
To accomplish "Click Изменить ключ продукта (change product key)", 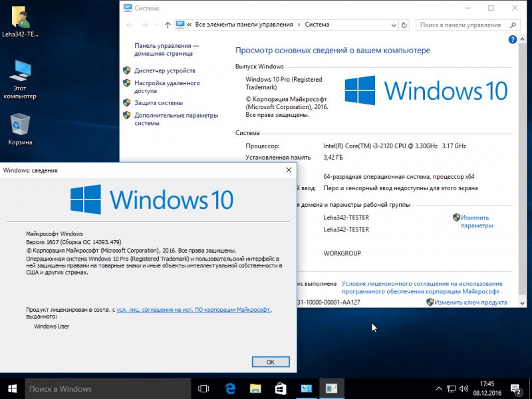I will pyautogui.click(x=471, y=303).
